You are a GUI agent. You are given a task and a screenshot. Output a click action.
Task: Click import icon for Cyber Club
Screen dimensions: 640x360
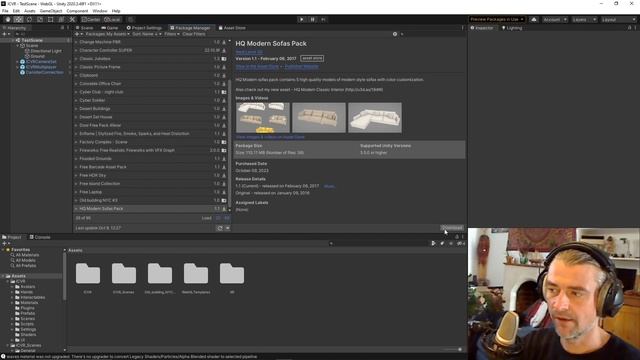point(224,92)
